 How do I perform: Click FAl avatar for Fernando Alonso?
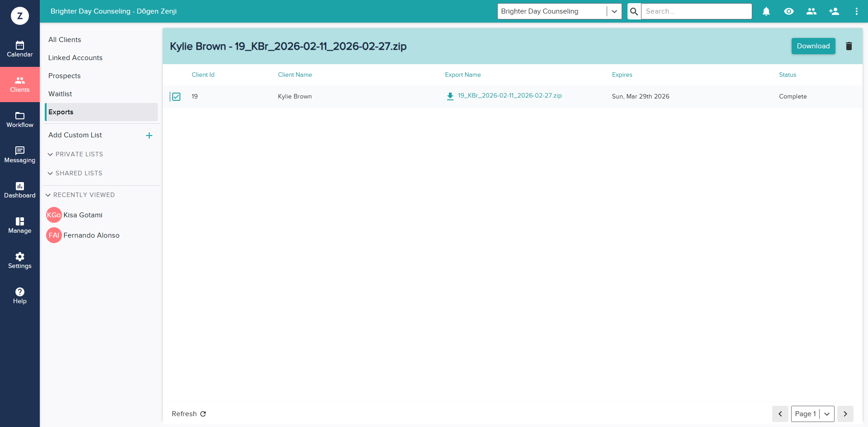click(x=54, y=235)
